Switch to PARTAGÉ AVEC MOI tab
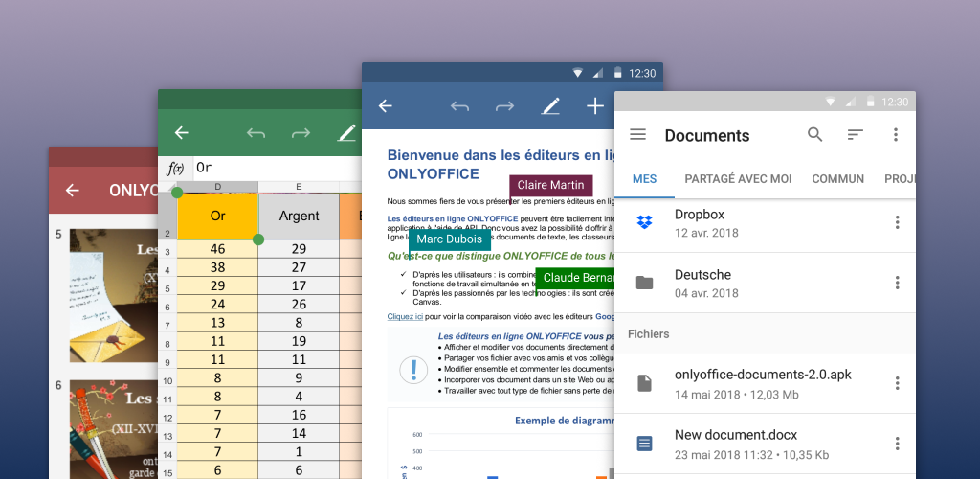980x479 pixels. tap(738, 179)
